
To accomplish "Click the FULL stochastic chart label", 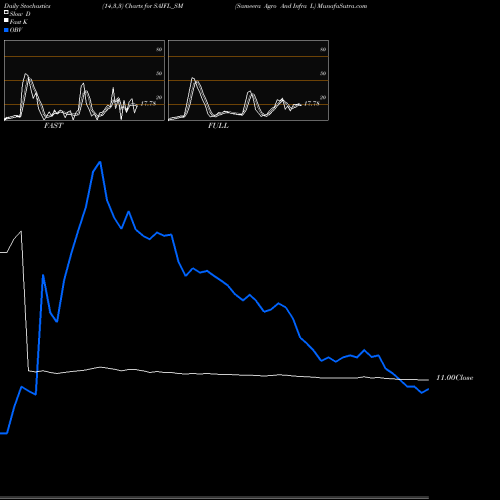I will 218,126.
